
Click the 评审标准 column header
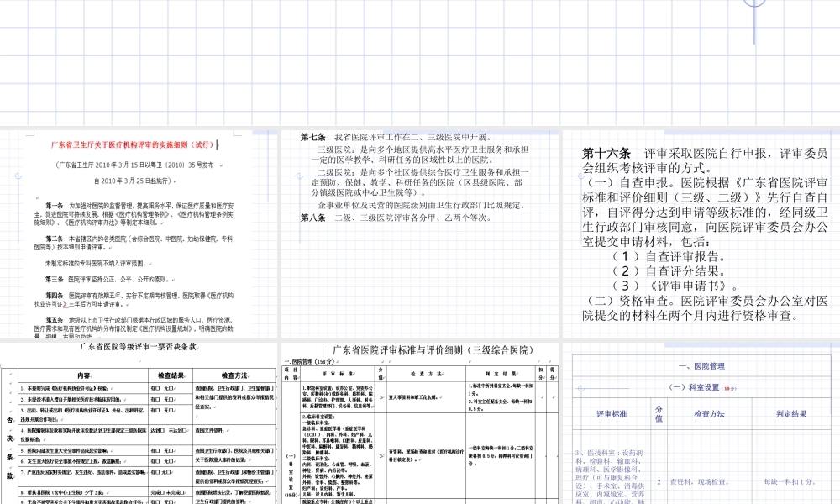tap(612, 413)
